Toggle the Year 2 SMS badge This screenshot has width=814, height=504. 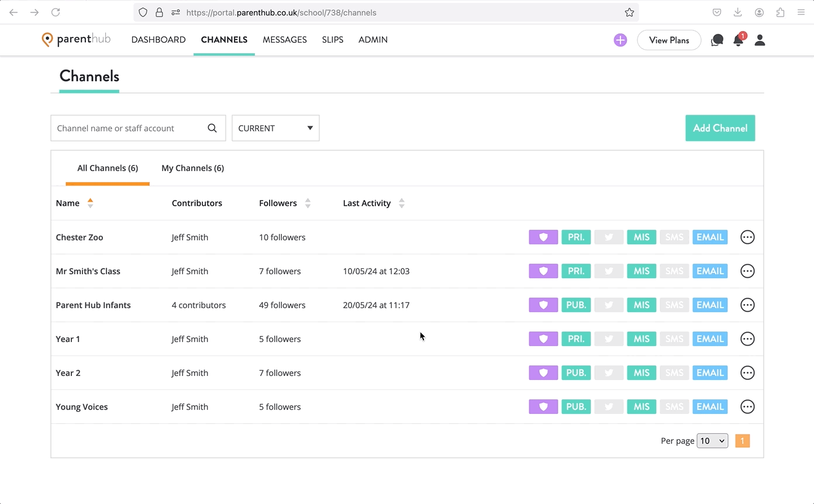(x=674, y=373)
